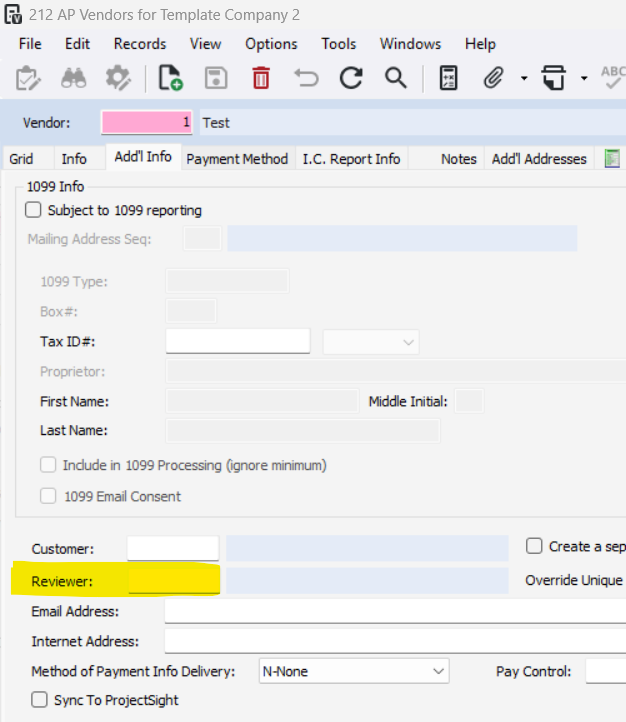Image resolution: width=626 pixels, height=722 pixels.
Task: Refresh the record with circular arrow icon
Action: click(351, 78)
